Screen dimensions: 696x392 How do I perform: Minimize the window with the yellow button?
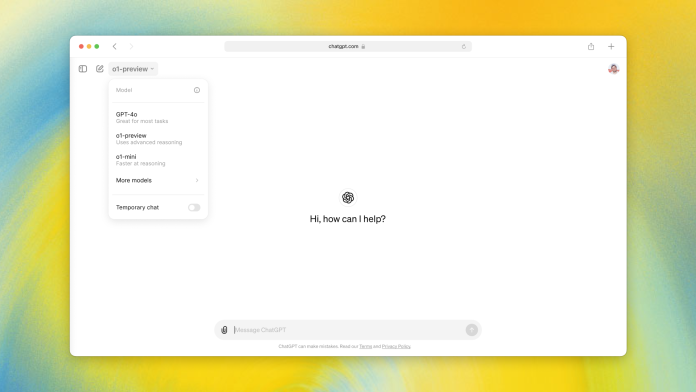click(x=89, y=46)
